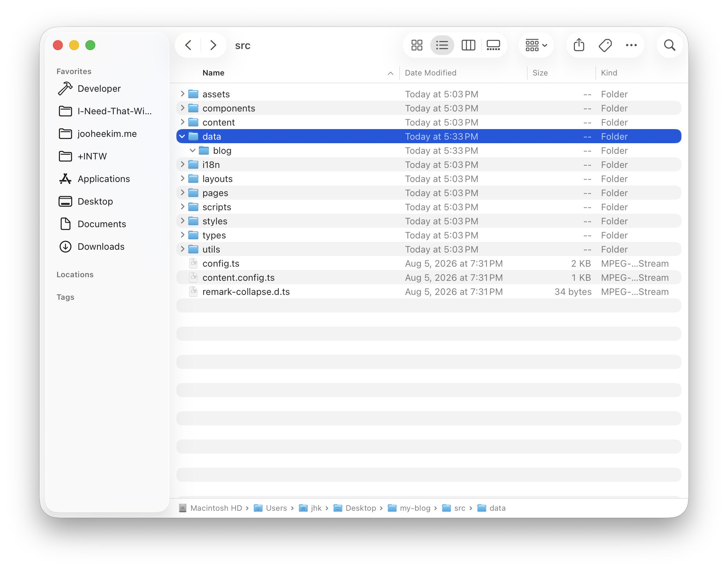Screen dimensions: 728x570
Task: Sort by the Kind column header
Action: tap(609, 73)
